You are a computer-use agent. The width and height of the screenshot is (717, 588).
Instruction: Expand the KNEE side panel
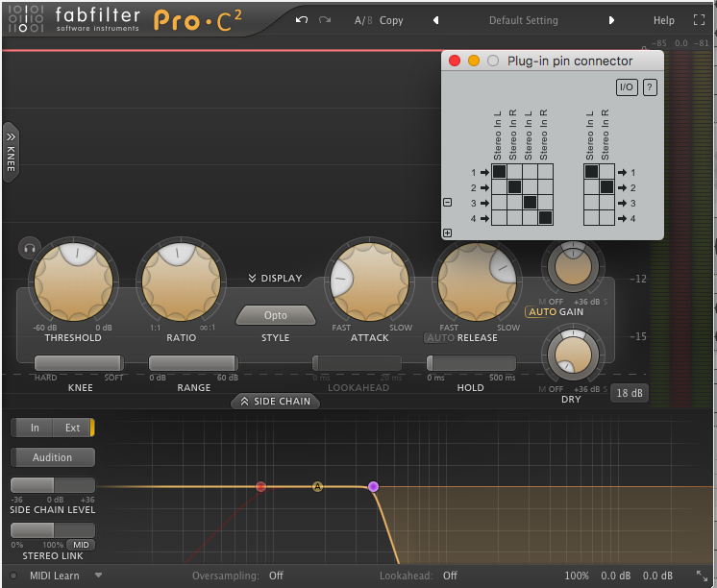coord(11,152)
